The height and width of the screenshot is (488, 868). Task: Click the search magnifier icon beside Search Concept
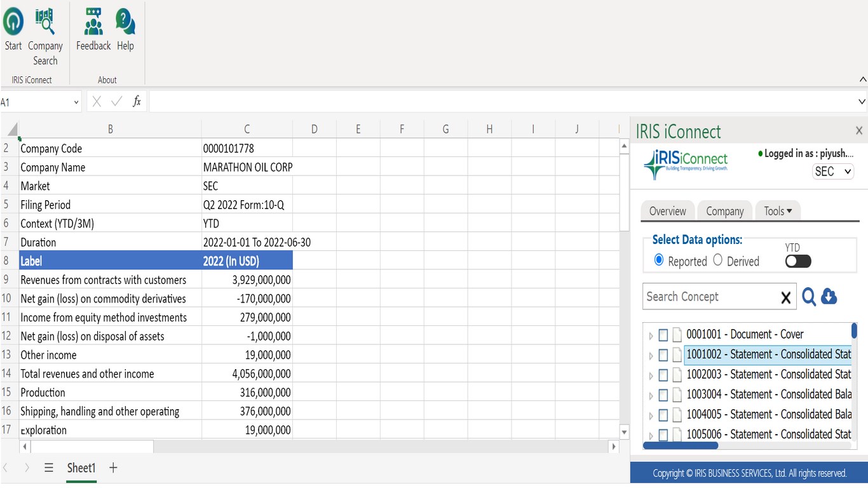point(808,297)
